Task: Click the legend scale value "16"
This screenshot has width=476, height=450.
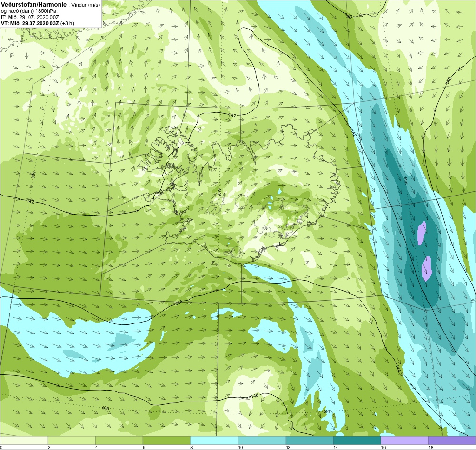Action: tap(383, 447)
